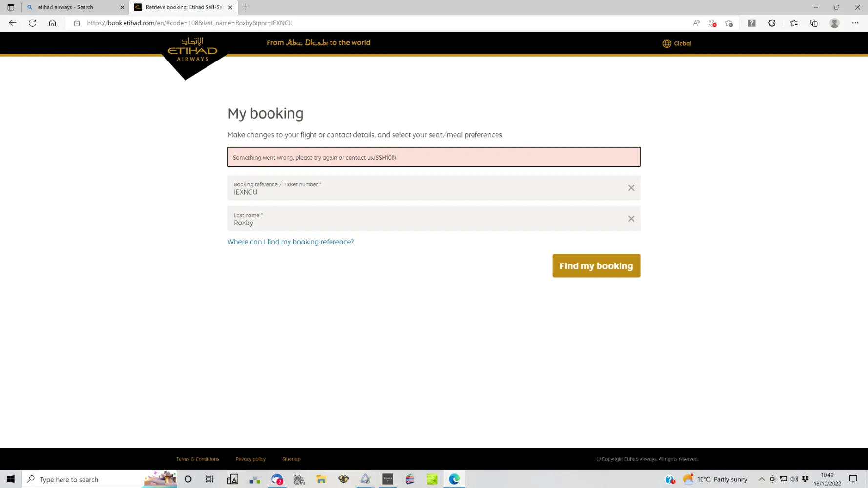View site information lock icon
868x488 pixels.
77,23
